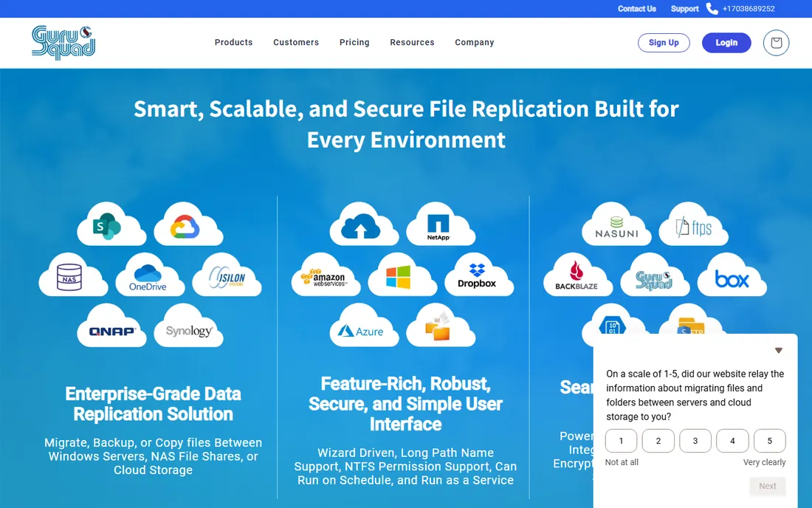812x508 pixels.
Task: Choose rating 5 in the survey
Action: 769,441
